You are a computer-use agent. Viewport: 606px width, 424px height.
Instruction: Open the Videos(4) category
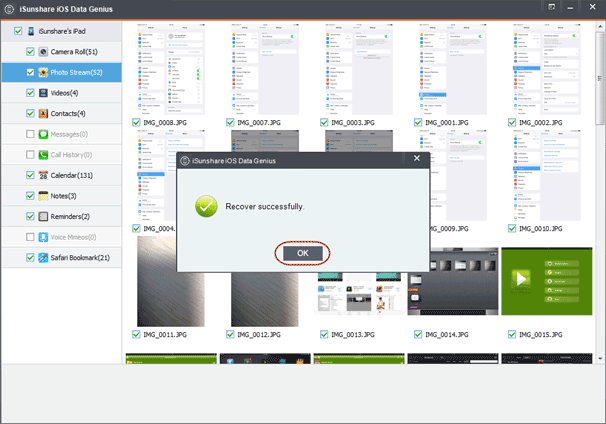(61, 93)
